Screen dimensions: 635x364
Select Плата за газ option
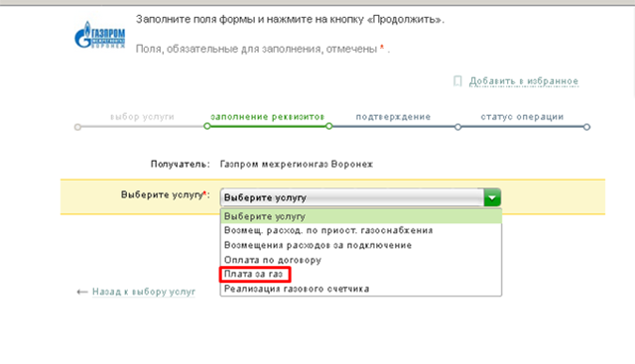click(x=361, y=274)
